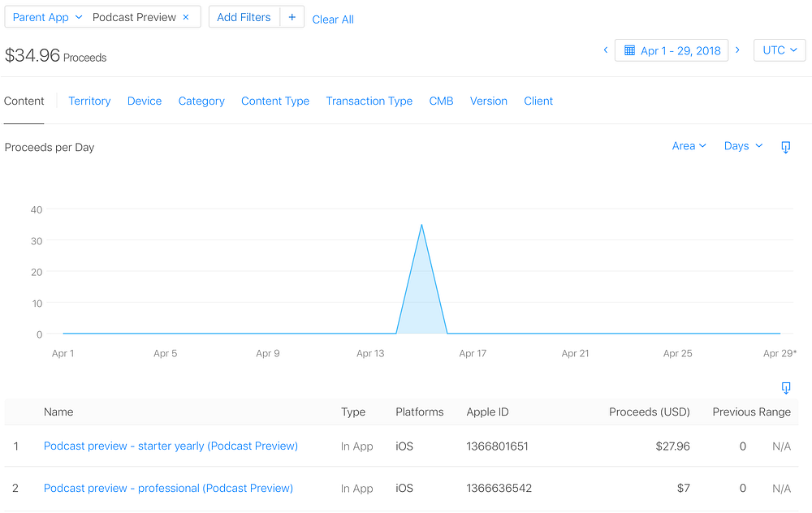Switch to the Transaction Type tab

point(369,101)
